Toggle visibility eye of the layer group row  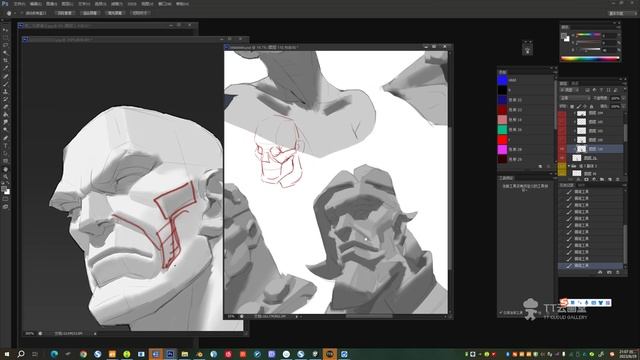562,167
